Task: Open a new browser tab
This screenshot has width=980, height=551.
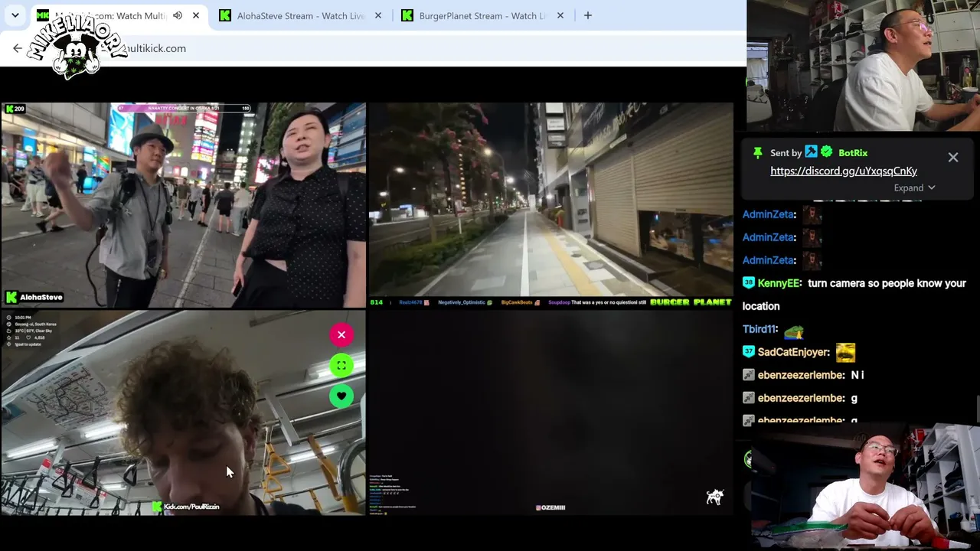Action: 588,15
